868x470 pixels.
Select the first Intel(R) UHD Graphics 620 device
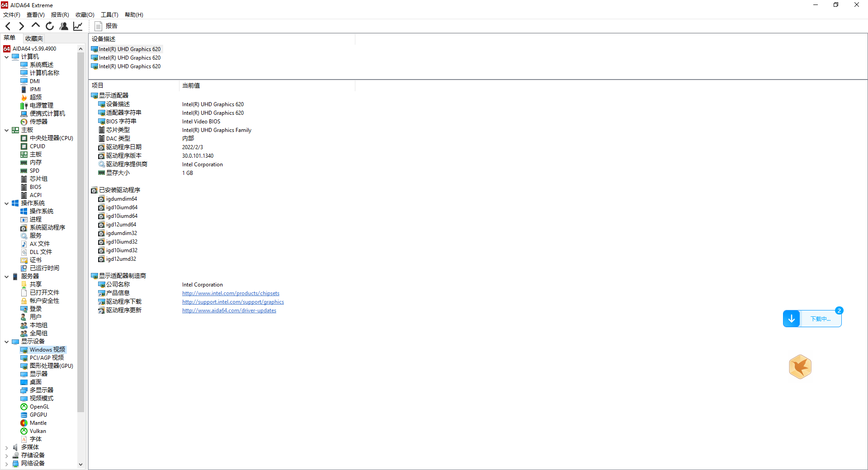tap(126, 49)
